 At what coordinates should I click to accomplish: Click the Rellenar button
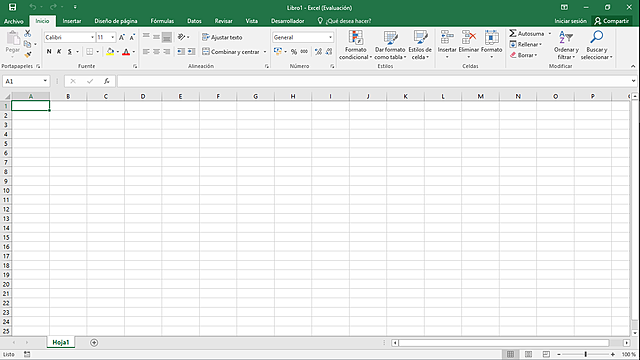pyautogui.click(x=526, y=44)
